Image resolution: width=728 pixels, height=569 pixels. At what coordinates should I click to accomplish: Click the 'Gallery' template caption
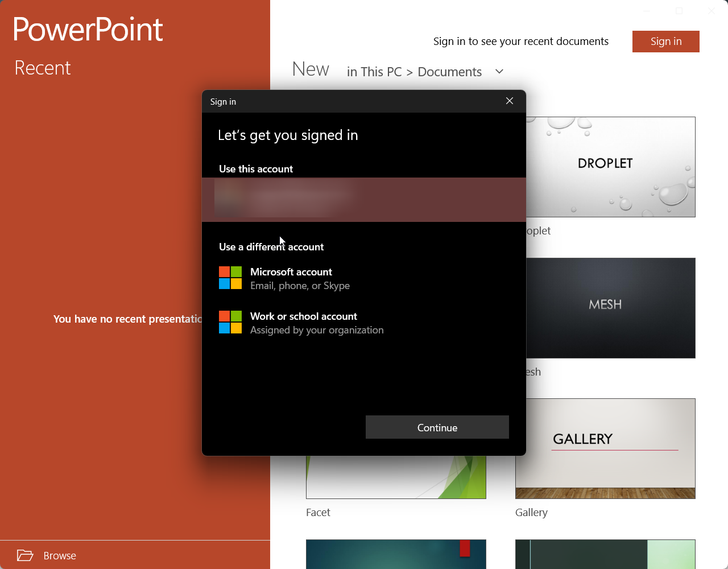531,513
